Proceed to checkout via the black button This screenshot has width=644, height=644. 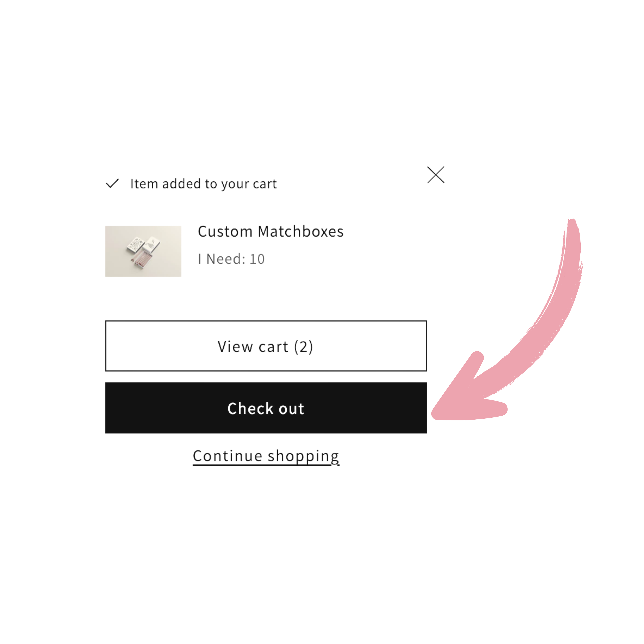[266, 408]
